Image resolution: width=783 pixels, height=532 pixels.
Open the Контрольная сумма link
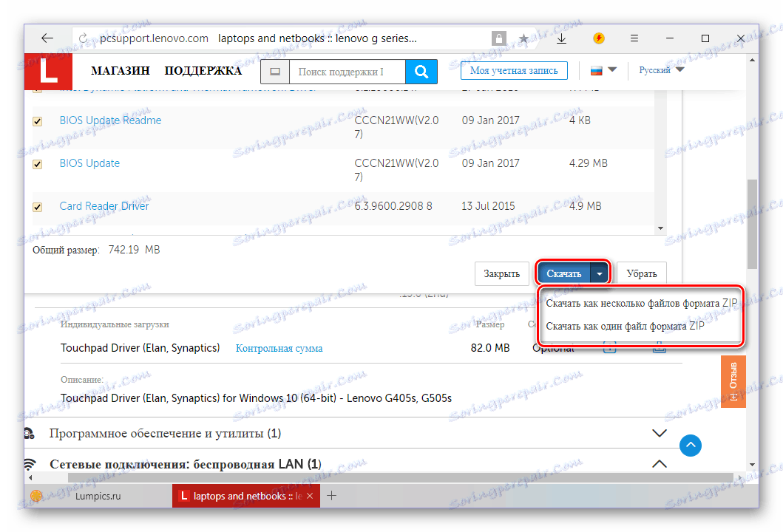click(279, 348)
